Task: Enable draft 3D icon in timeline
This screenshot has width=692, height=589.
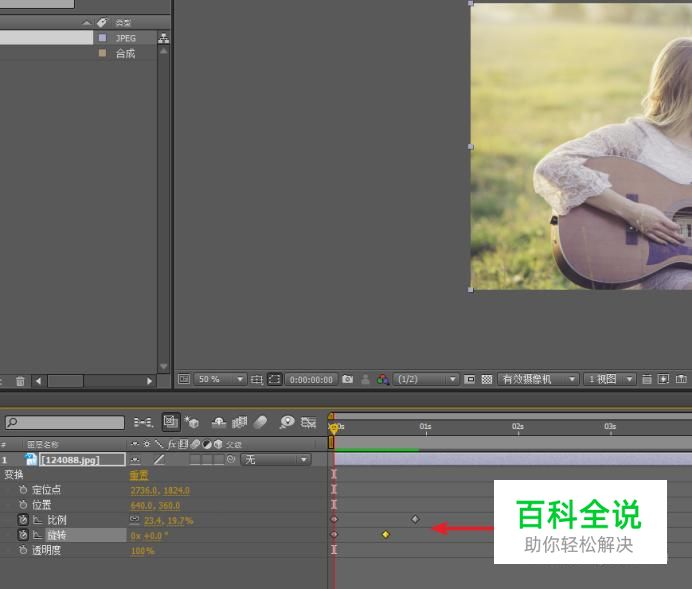Action: (x=192, y=422)
